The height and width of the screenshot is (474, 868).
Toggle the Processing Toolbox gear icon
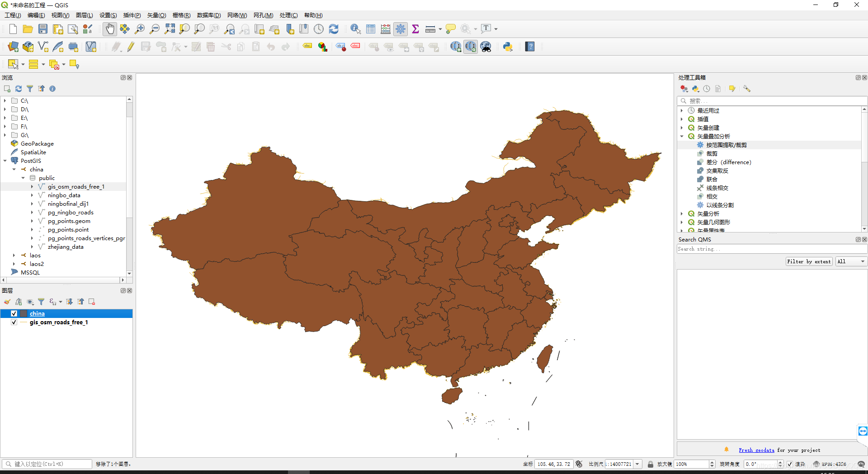point(401,29)
